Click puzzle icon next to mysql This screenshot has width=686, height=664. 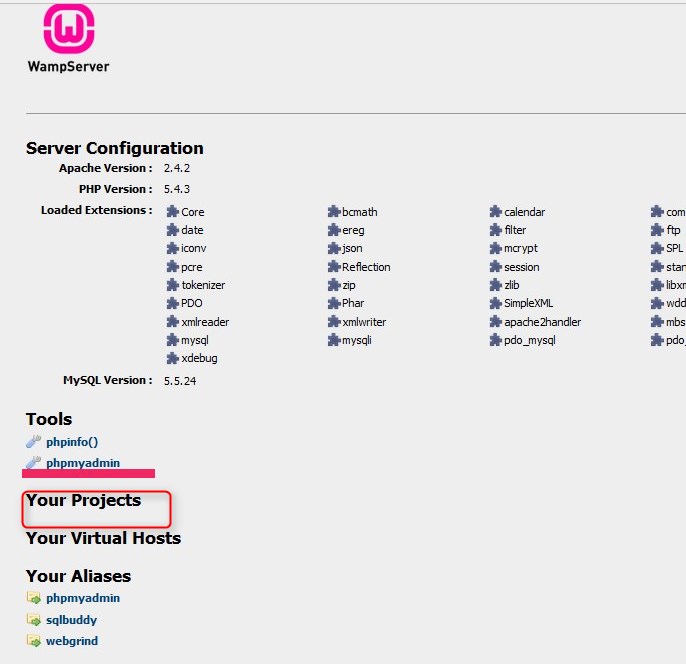(173, 340)
